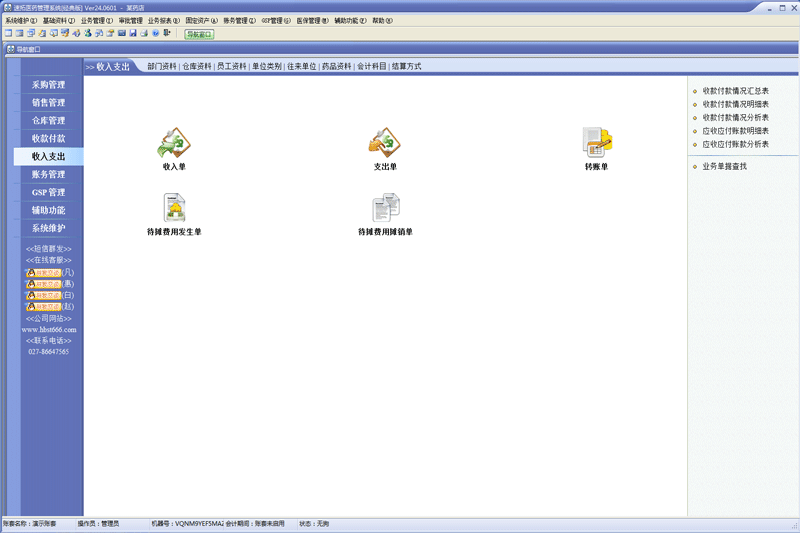Click the QQ chat icon labeled (赵)
Screen dimensions: 800x533
point(44,307)
